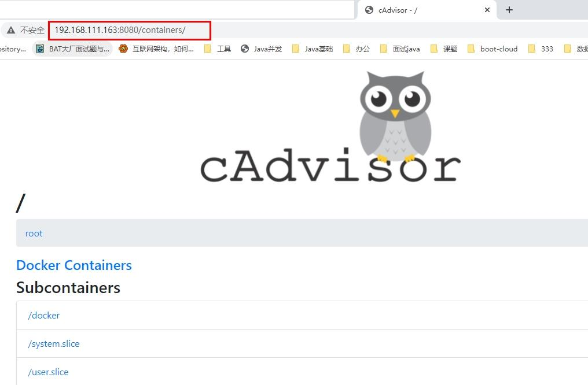This screenshot has width=588, height=385.
Task: Close the cAdvisor tab
Action: [487, 10]
